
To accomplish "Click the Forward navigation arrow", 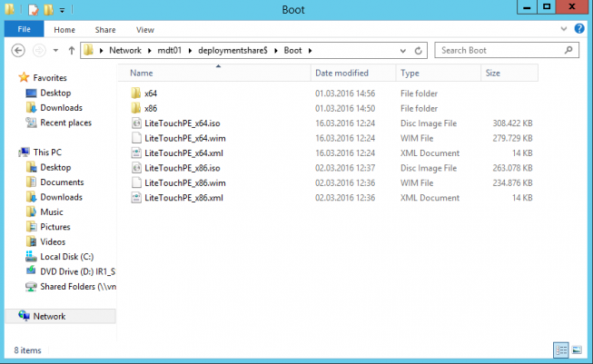I will pos(39,50).
